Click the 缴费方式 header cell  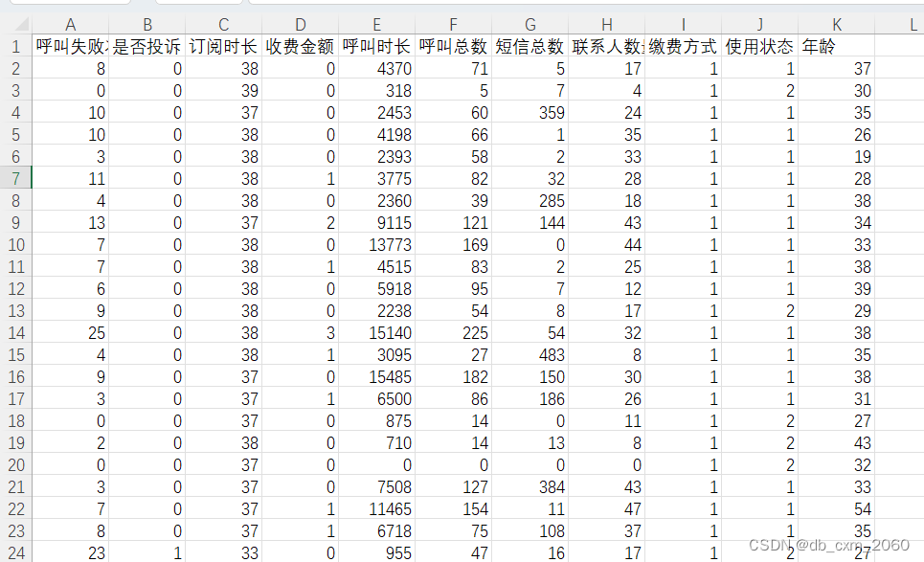click(x=683, y=46)
